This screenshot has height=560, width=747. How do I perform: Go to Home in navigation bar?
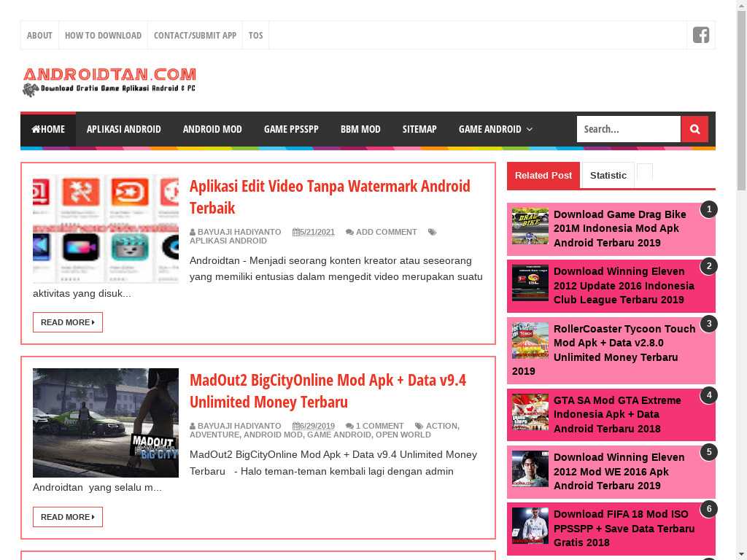point(48,129)
